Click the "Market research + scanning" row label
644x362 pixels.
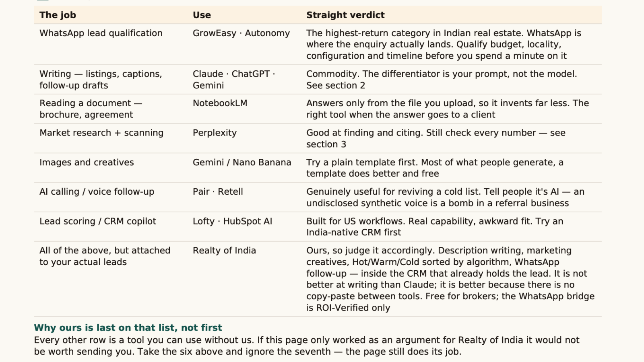(101, 133)
